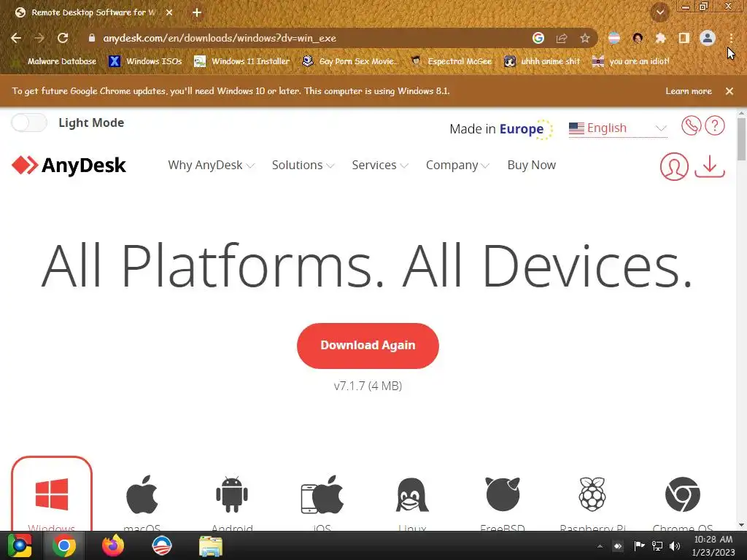Screen dimensions: 747x560
Task: Click the share page icon
Action: (x=562, y=38)
